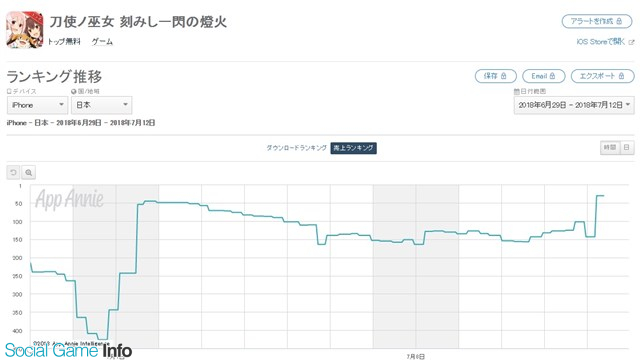Click the lock icon on アラートを作成 button
The image size is (640, 363).
[x=619, y=21]
